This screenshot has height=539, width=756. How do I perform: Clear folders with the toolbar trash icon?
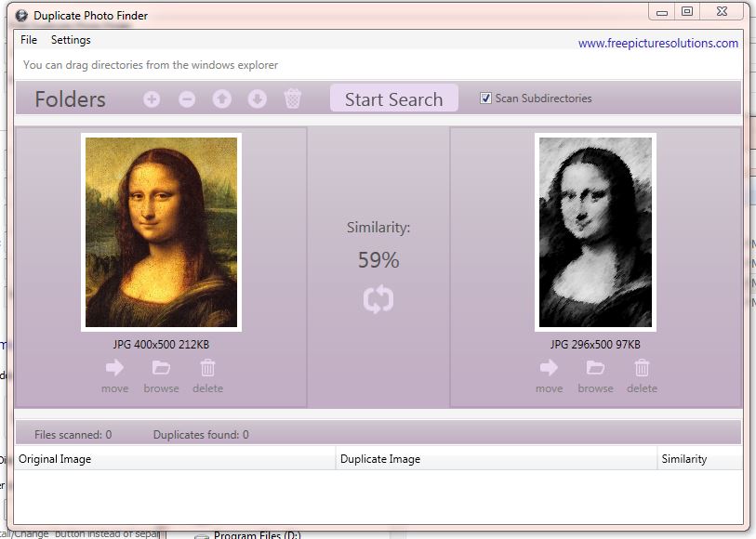coord(293,99)
